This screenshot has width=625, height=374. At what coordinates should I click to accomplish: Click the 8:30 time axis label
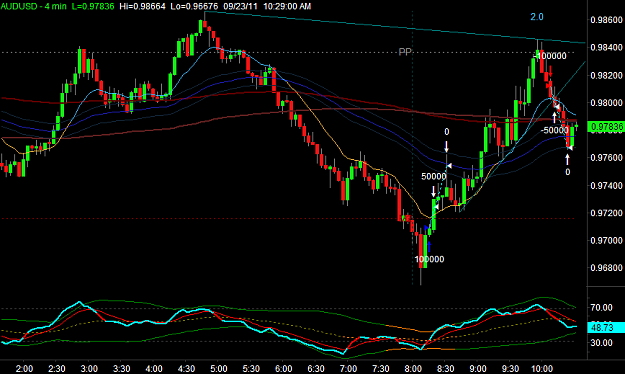pos(445,368)
